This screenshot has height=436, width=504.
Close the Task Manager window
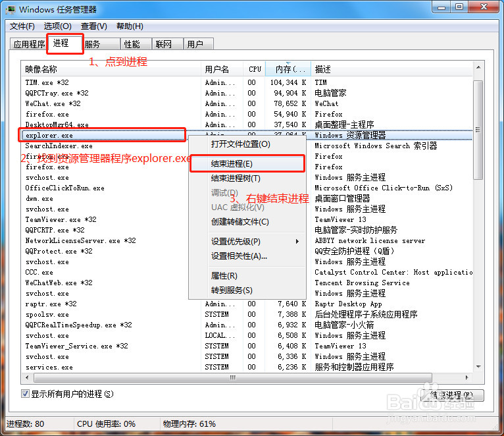tap(484, 7)
